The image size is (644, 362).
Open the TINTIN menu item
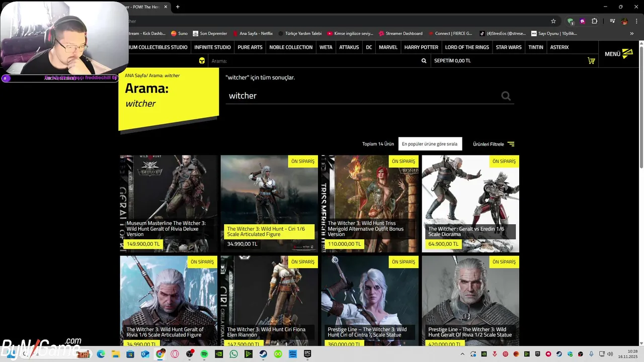coord(536,47)
